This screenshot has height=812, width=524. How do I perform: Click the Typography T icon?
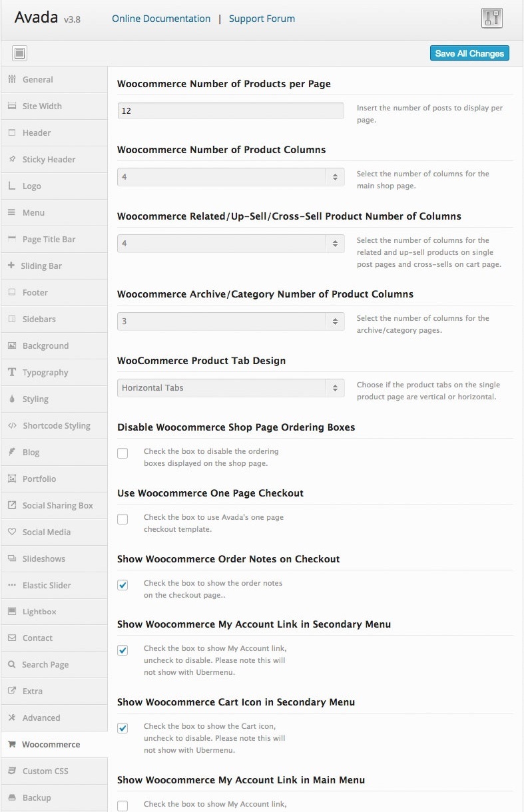click(x=12, y=372)
